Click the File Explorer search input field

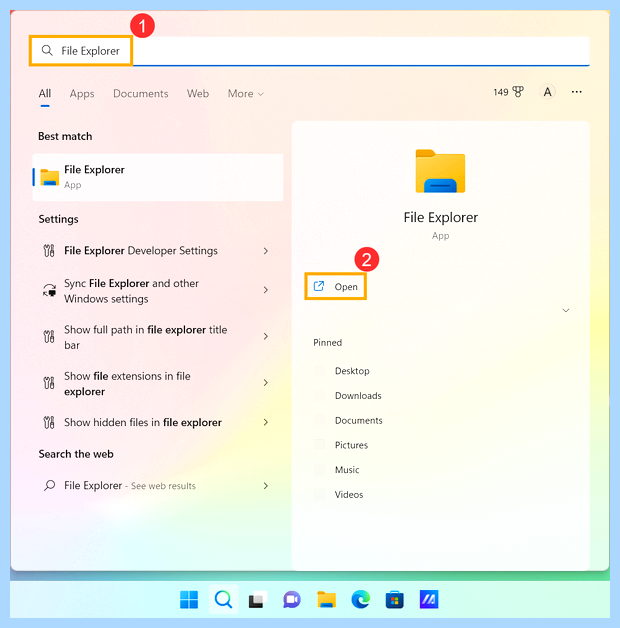(309, 51)
